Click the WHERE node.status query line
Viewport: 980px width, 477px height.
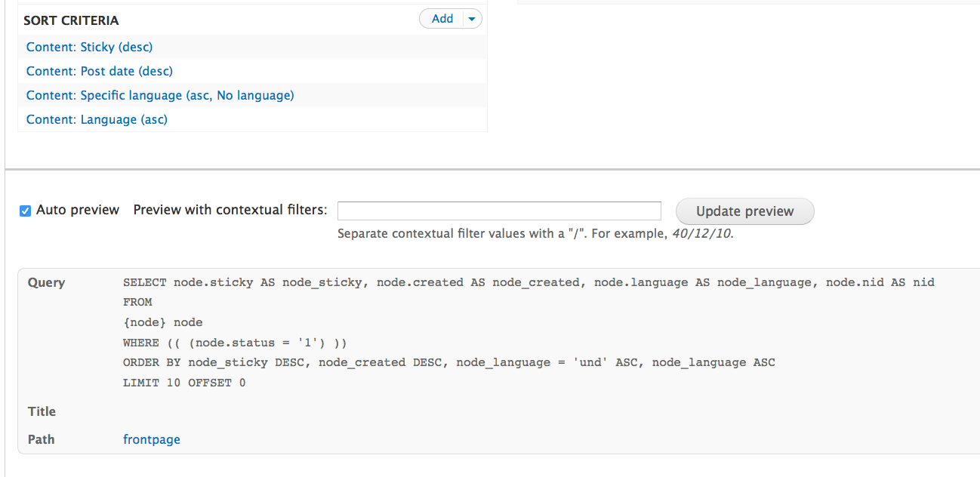(235, 343)
